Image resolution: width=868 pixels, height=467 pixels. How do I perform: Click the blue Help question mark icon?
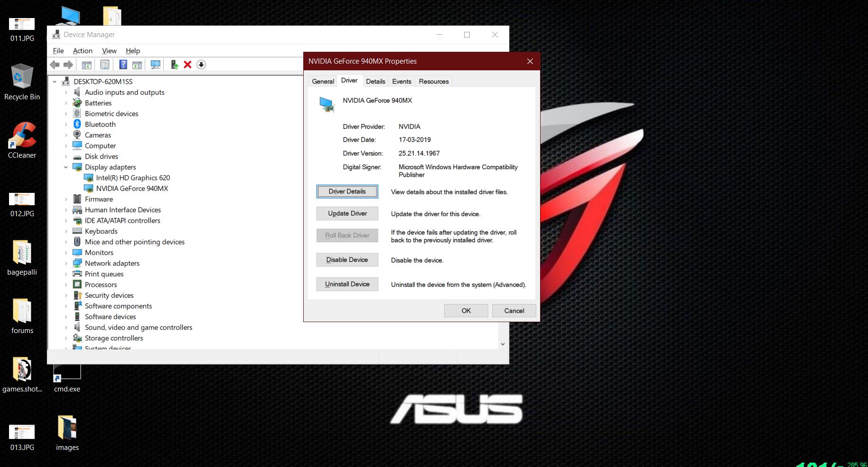coord(123,65)
